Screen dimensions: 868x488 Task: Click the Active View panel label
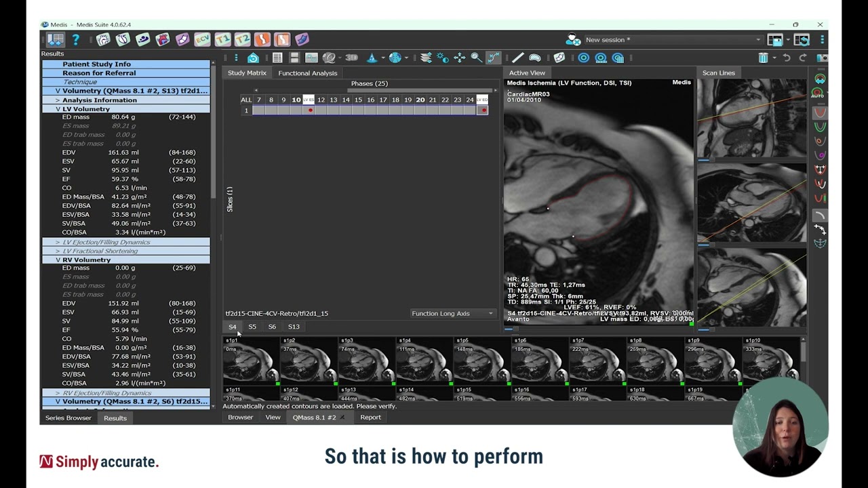pyautogui.click(x=527, y=73)
